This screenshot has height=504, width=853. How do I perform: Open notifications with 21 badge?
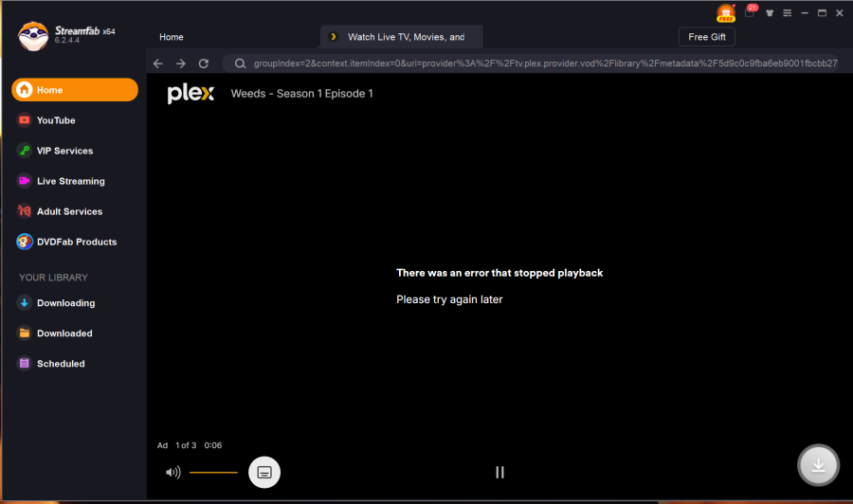point(750,12)
